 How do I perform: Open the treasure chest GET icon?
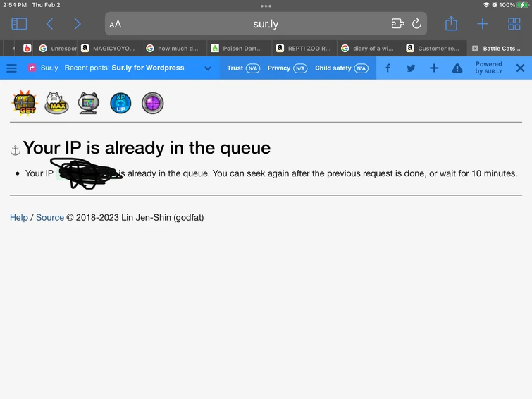coord(25,103)
